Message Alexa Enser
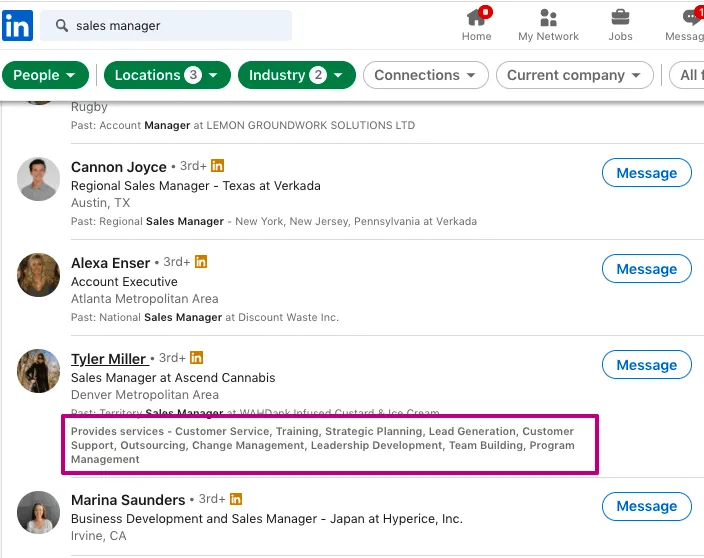 click(647, 269)
